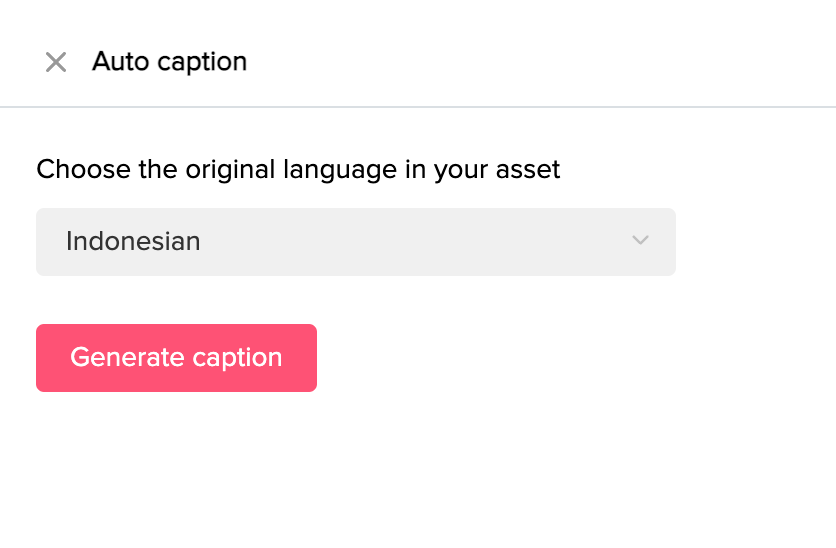The image size is (836, 548).
Task: Exit Auto caption via the cross icon
Action: click(56, 62)
